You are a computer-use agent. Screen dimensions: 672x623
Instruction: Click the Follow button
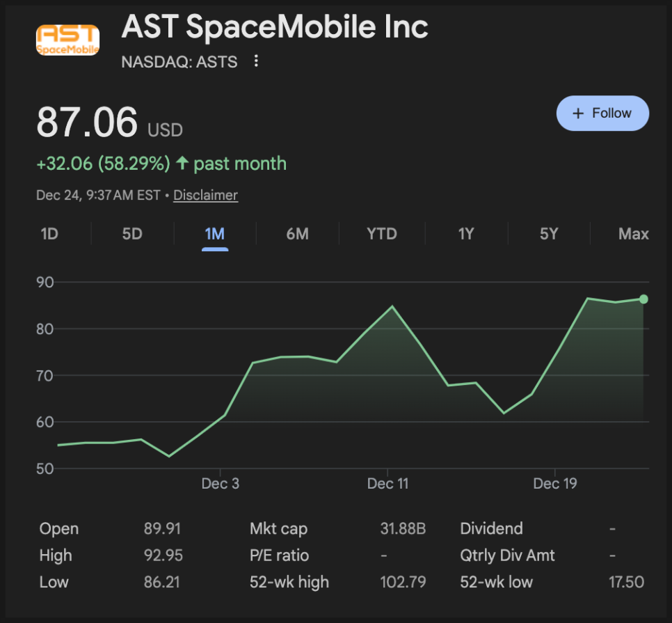click(602, 113)
